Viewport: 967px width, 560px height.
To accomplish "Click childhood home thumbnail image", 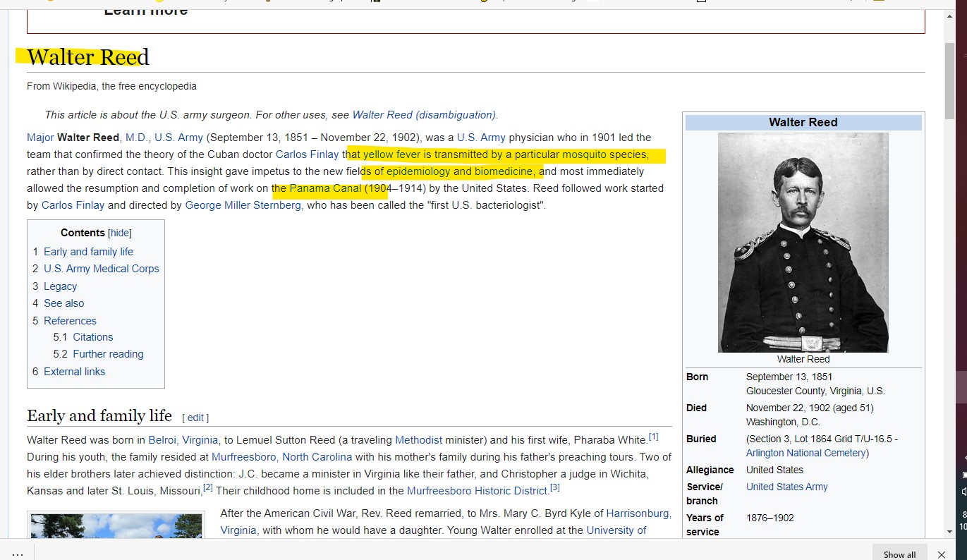I will pyautogui.click(x=116, y=525).
